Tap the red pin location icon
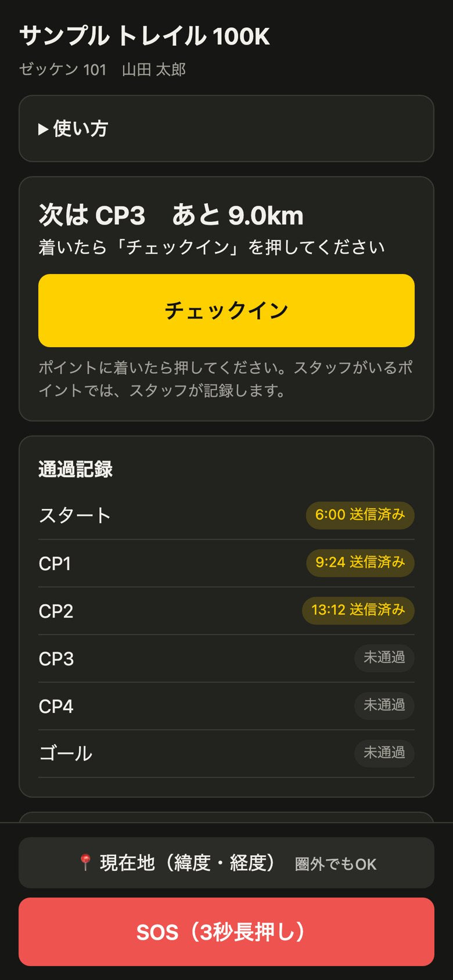This screenshot has height=980, width=453. pyautogui.click(x=85, y=862)
